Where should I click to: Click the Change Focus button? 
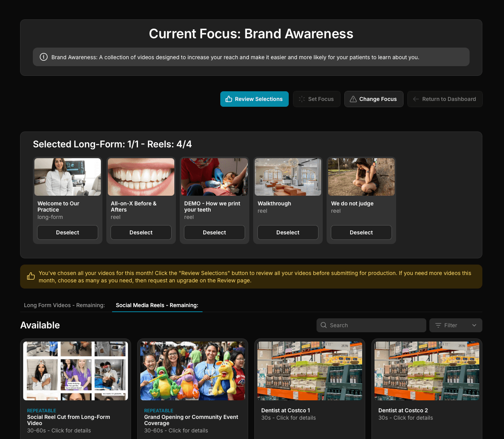point(373,99)
